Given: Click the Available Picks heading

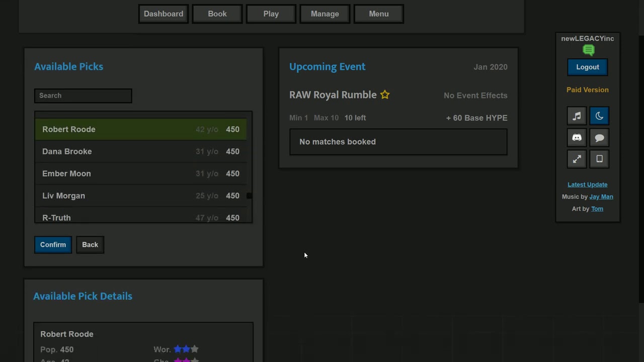Looking at the screenshot, I should (69, 66).
